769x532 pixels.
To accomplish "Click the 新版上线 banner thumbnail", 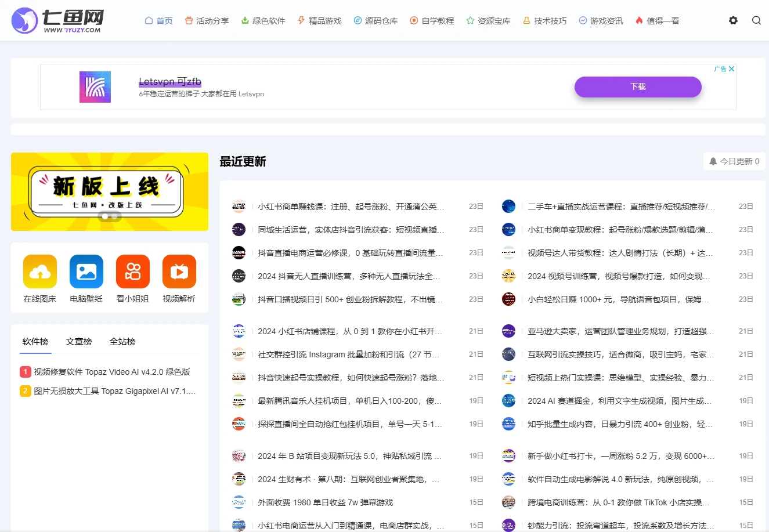I will tap(110, 191).
